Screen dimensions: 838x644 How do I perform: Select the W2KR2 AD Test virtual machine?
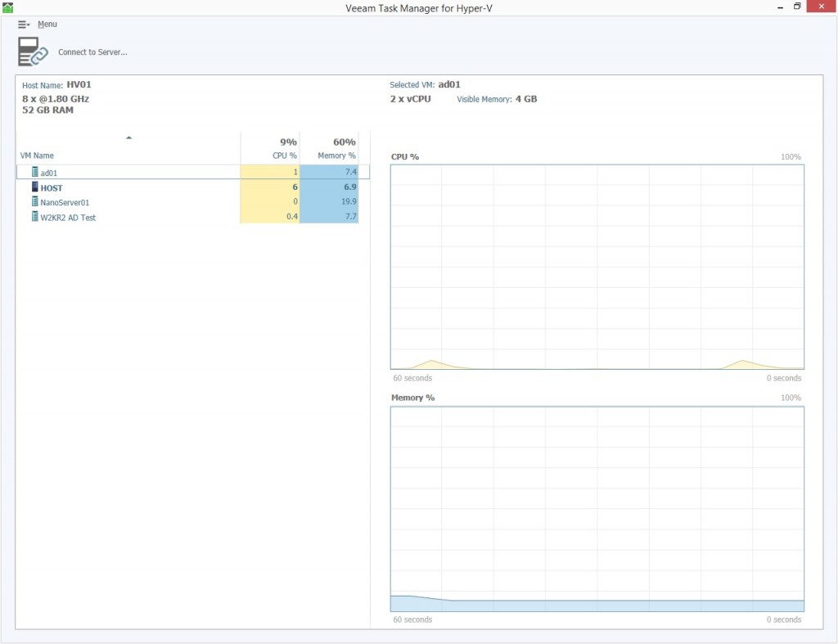coord(123,217)
